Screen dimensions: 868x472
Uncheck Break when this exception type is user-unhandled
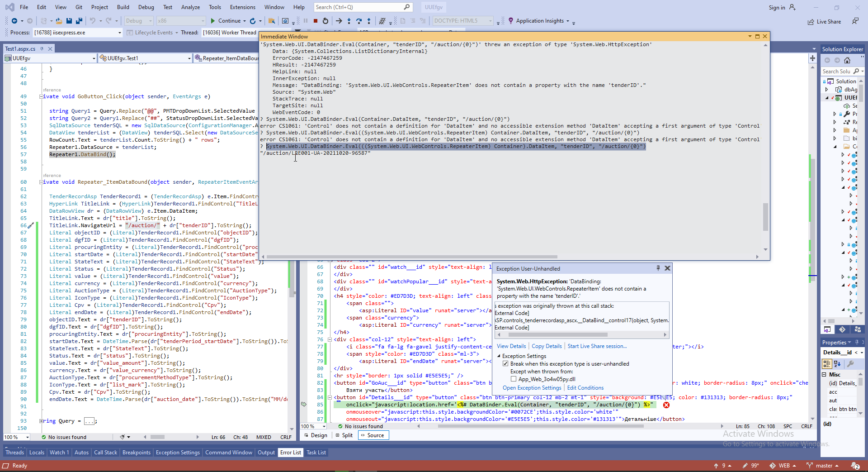point(505,364)
